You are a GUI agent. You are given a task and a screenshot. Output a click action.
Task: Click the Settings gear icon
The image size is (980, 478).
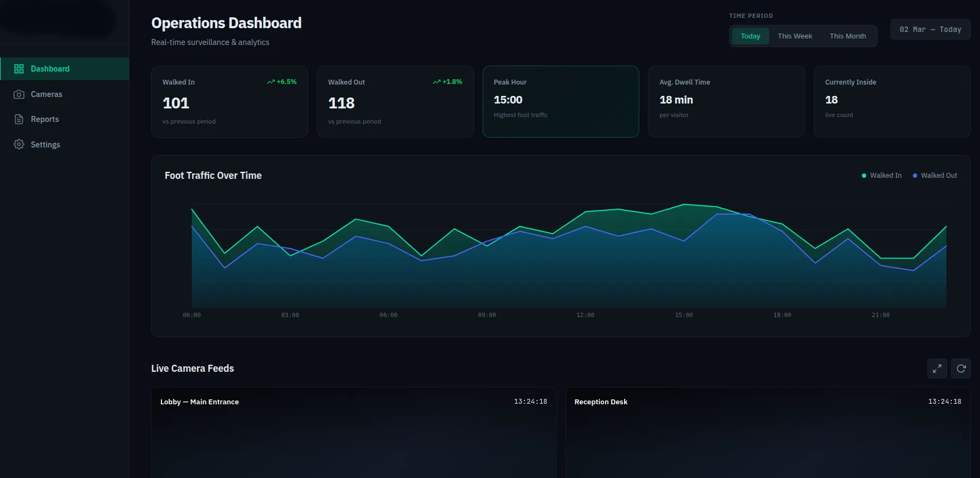(x=19, y=145)
